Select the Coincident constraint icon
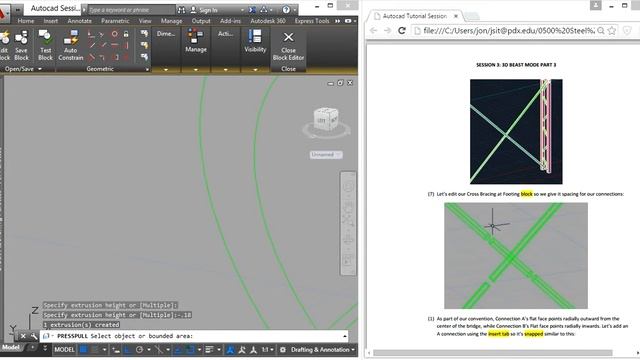640x360 pixels. 91,34
